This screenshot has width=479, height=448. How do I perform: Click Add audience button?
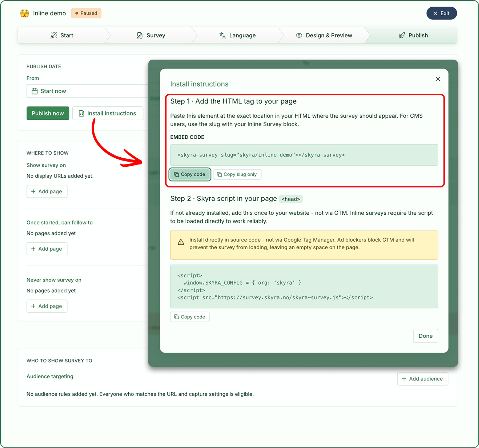pos(422,379)
